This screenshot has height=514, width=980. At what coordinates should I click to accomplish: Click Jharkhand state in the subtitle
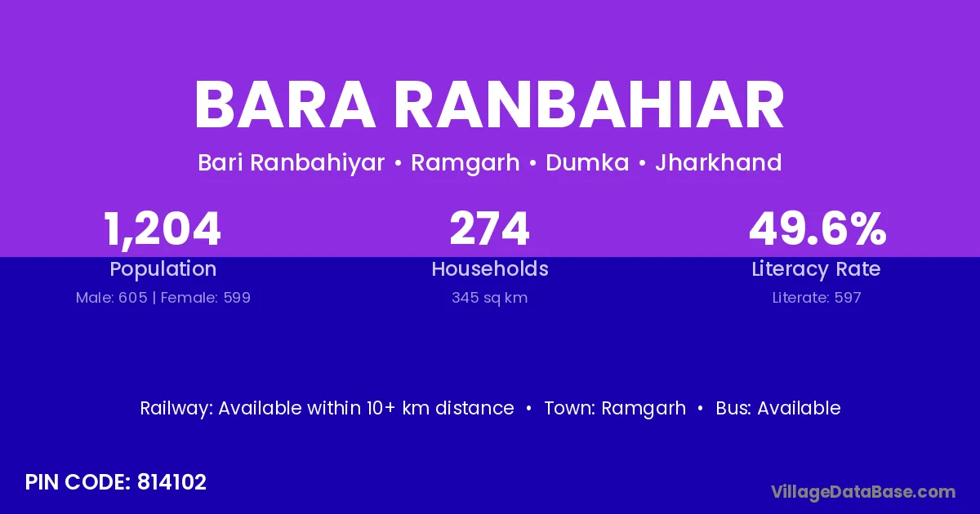(718, 163)
